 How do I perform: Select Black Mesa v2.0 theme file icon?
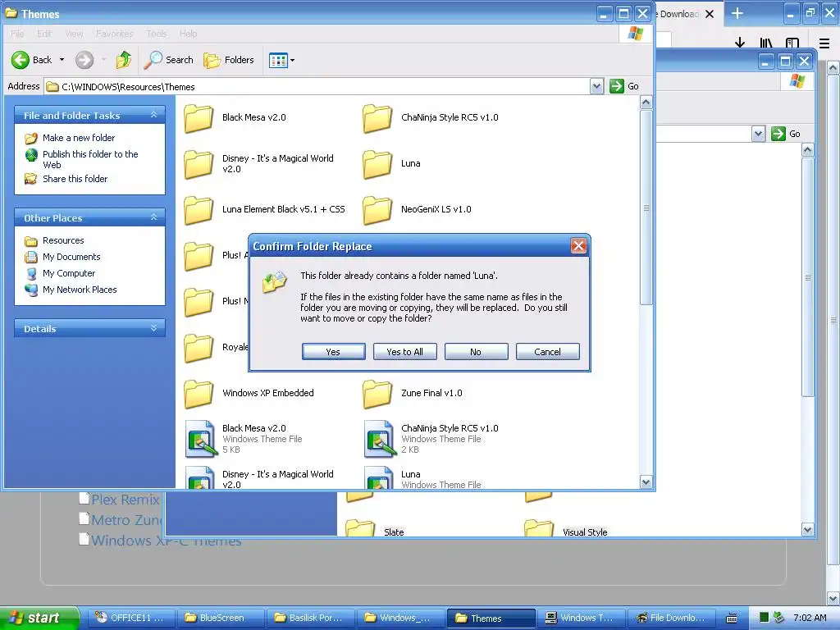point(200,439)
